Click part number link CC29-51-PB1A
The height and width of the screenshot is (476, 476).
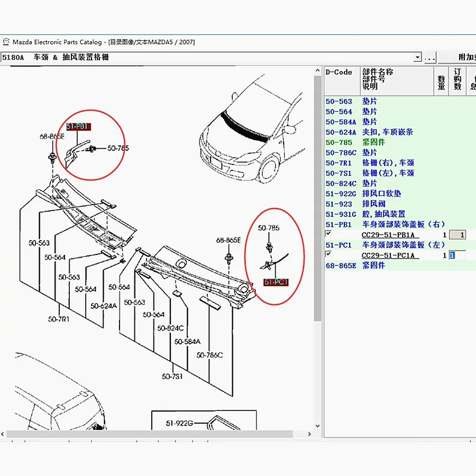coord(387,235)
